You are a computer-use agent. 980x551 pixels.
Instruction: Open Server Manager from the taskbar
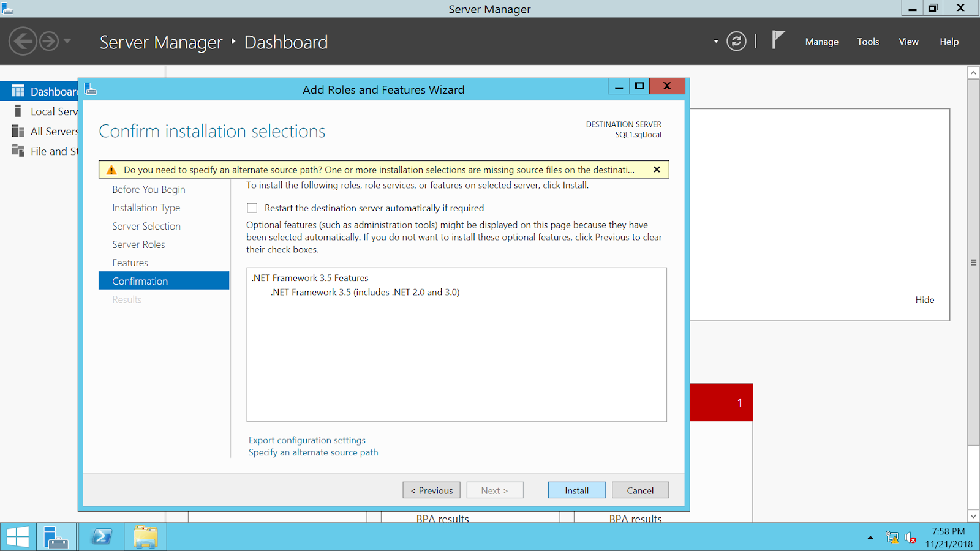(x=56, y=536)
